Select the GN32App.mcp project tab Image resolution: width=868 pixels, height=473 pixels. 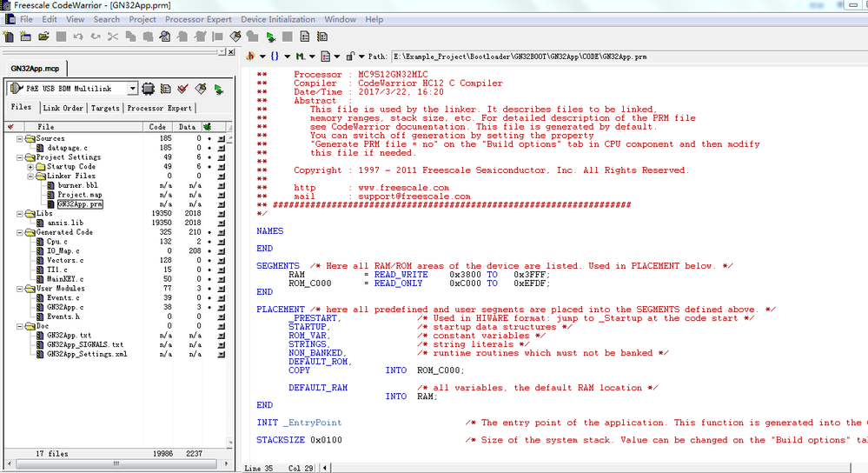[x=35, y=69]
